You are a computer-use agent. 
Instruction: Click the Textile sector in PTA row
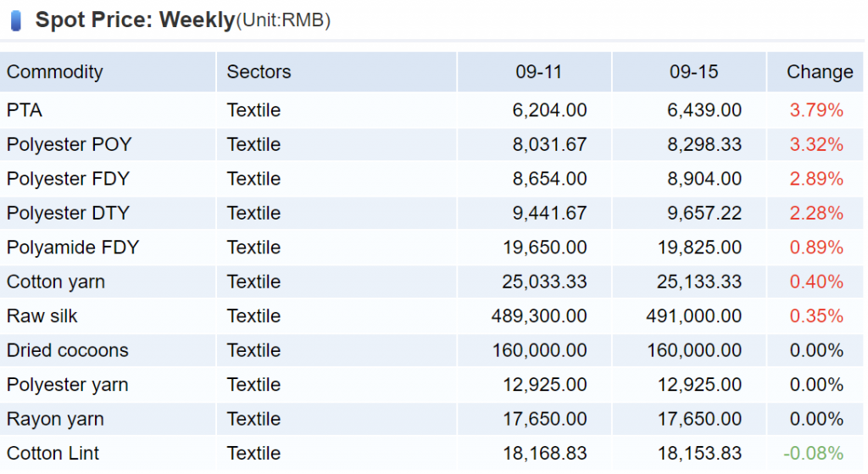coord(253,110)
